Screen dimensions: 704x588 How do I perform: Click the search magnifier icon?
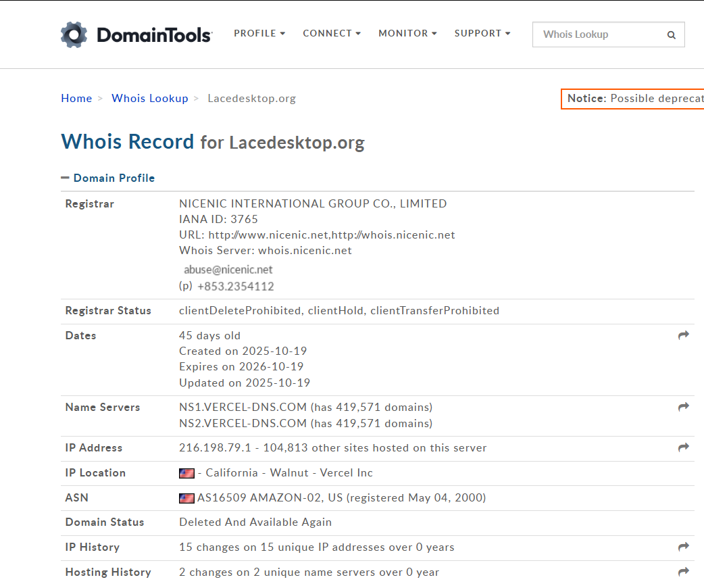671,35
